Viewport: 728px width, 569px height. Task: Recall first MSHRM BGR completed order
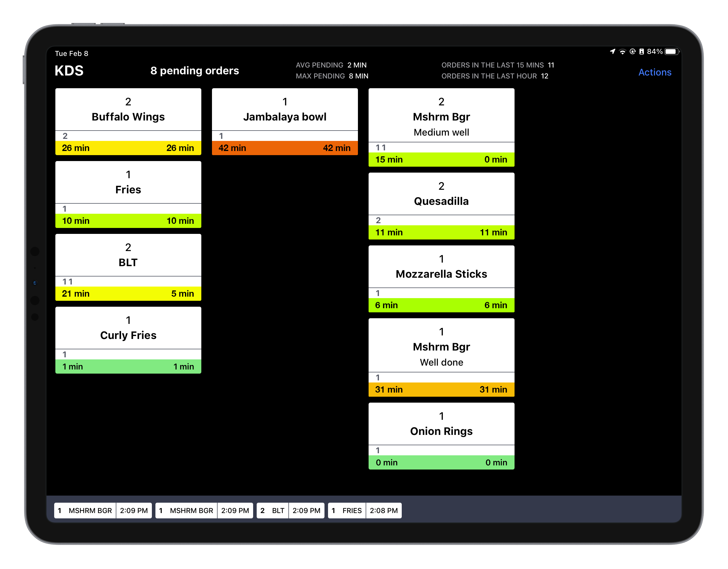(x=103, y=510)
